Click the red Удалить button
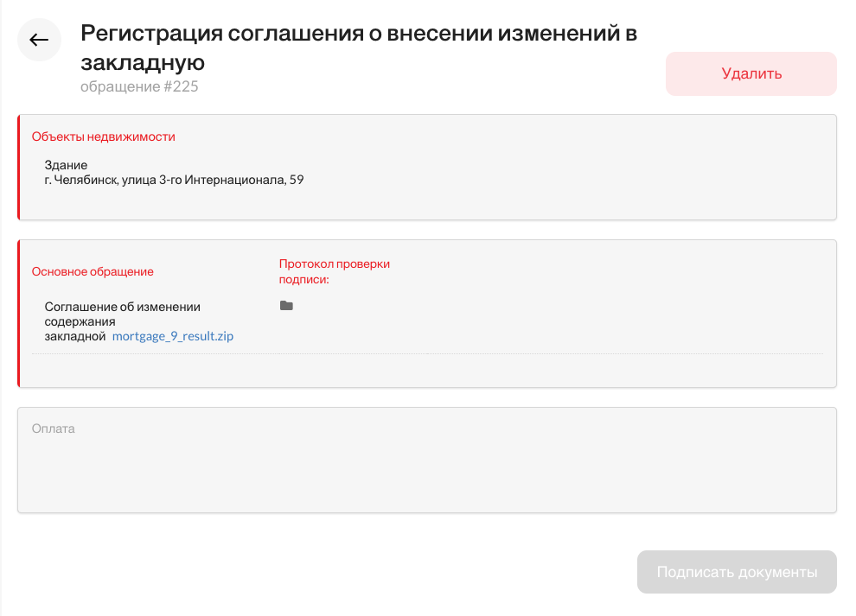856x616 pixels. [751, 73]
